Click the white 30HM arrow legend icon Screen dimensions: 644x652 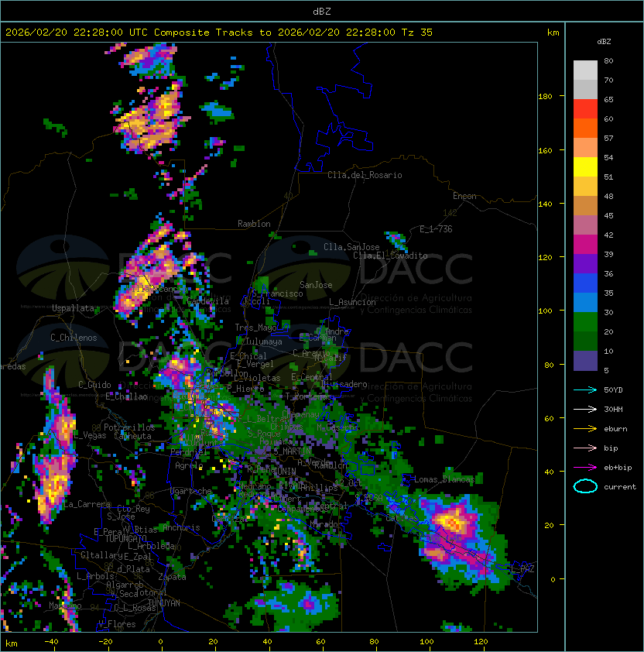(585, 409)
